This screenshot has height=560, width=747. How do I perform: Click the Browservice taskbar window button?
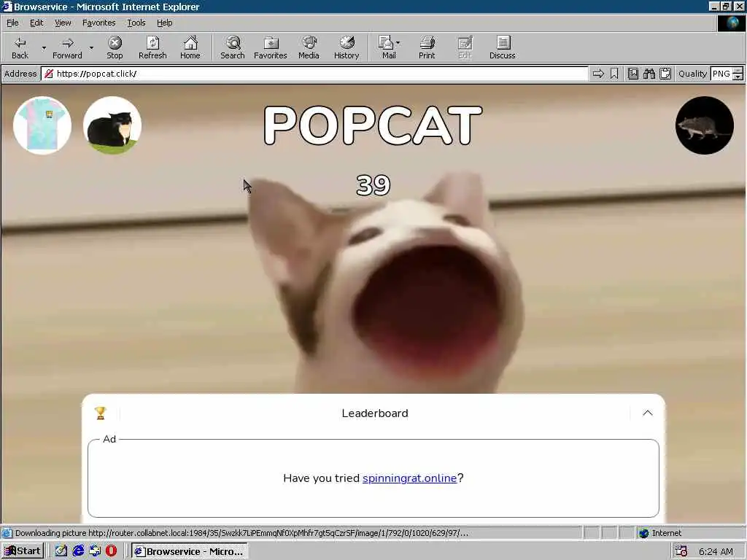[x=190, y=551]
